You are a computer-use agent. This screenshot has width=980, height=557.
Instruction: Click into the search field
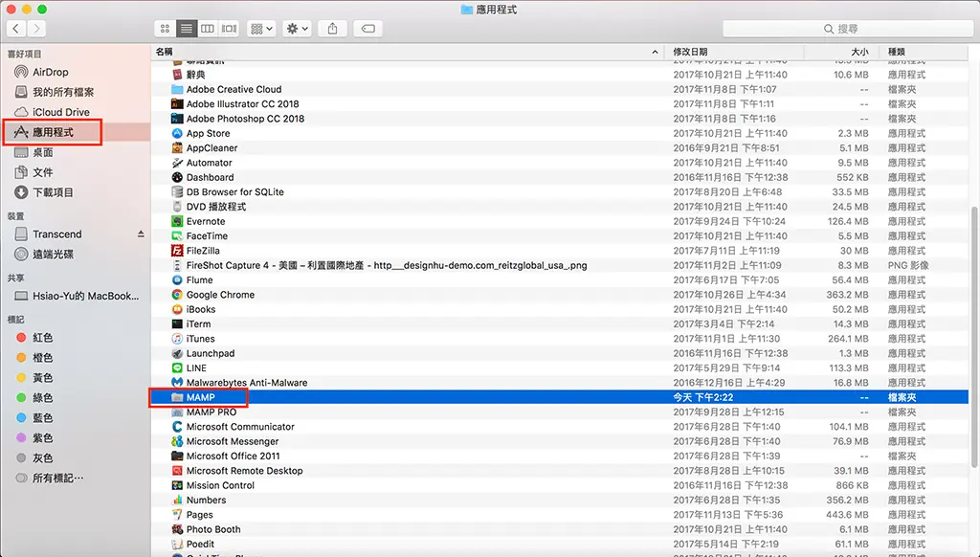tap(848, 29)
